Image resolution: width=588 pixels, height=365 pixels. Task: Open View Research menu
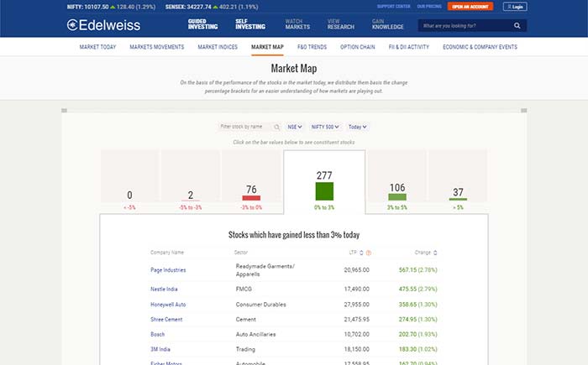(x=340, y=24)
